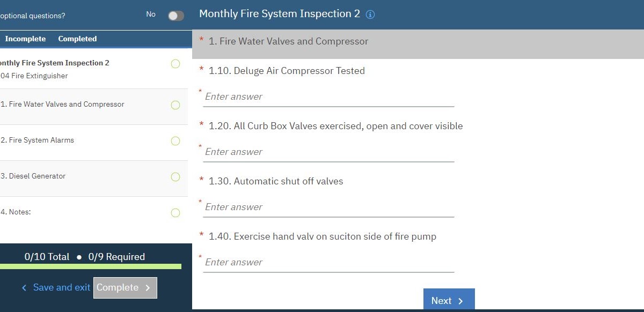Click status circle beside Diesel Generator
This screenshot has width=644, height=312.
[175, 177]
